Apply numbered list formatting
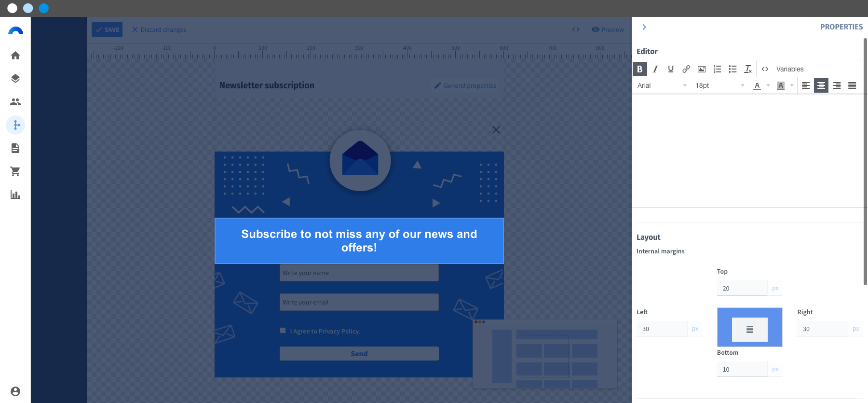This screenshot has height=403, width=868. [717, 69]
